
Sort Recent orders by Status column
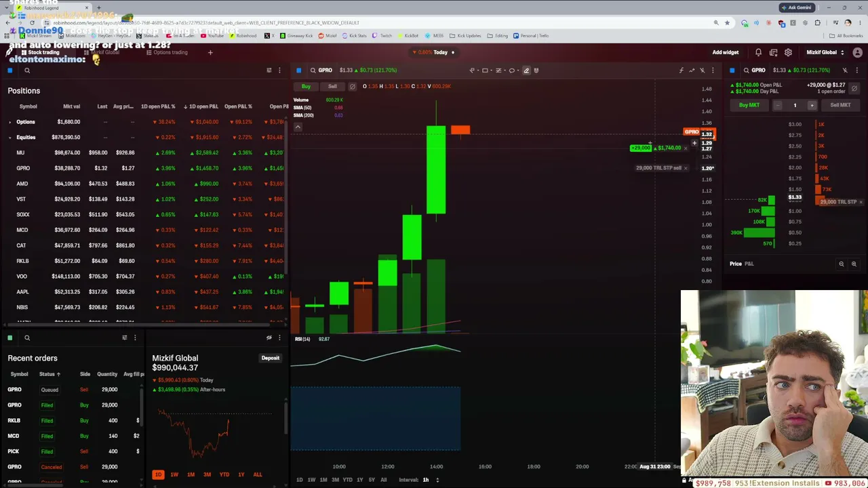point(50,374)
